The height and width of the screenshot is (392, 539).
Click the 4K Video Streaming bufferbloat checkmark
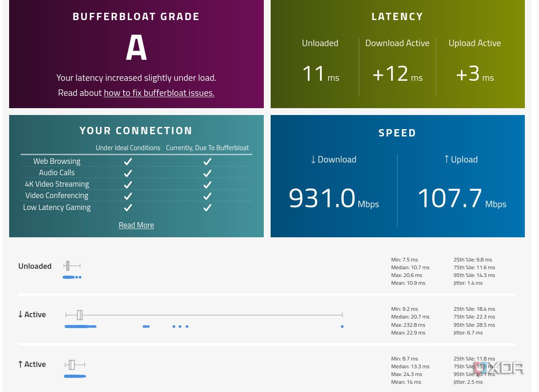(207, 185)
